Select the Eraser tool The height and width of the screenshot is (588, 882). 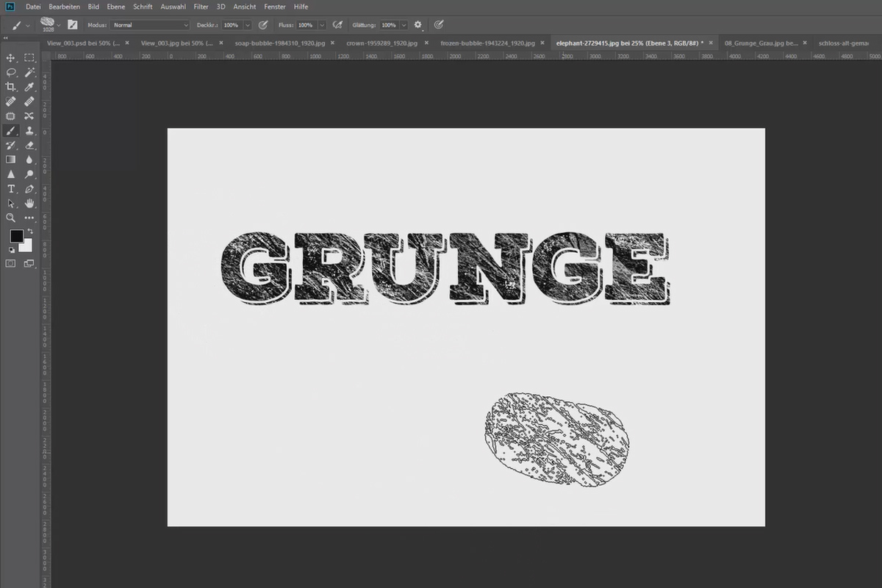(29, 146)
